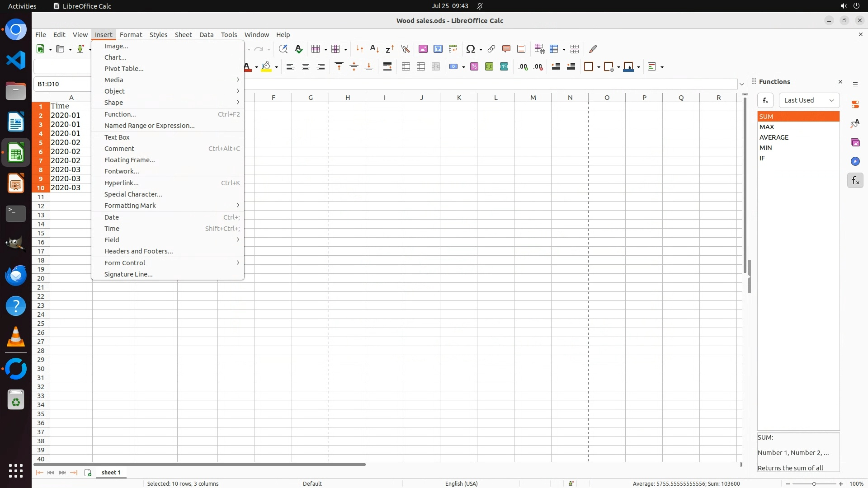
Task: Toggle the Functions deck in sidebar tab bar
Action: pyautogui.click(x=855, y=181)
